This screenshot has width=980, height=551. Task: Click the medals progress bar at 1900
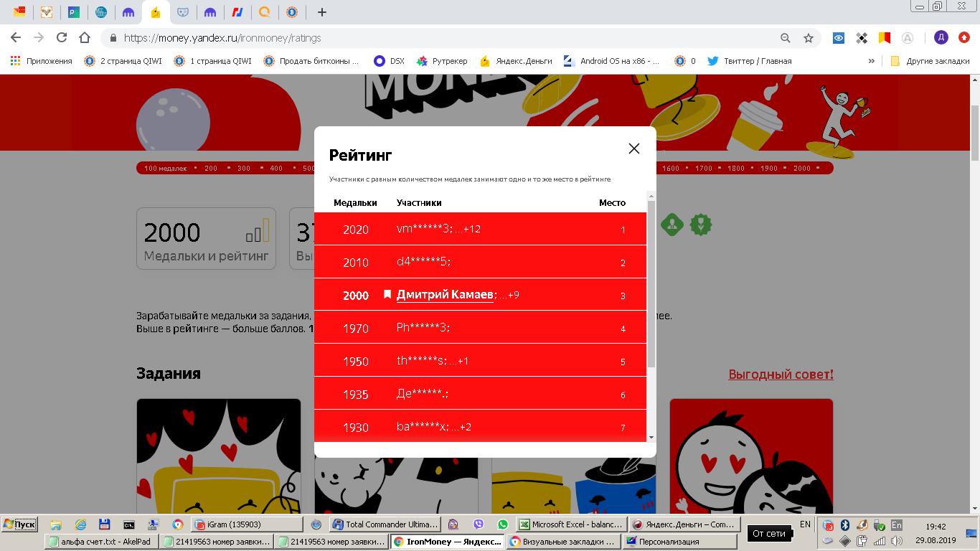(769, 169)
